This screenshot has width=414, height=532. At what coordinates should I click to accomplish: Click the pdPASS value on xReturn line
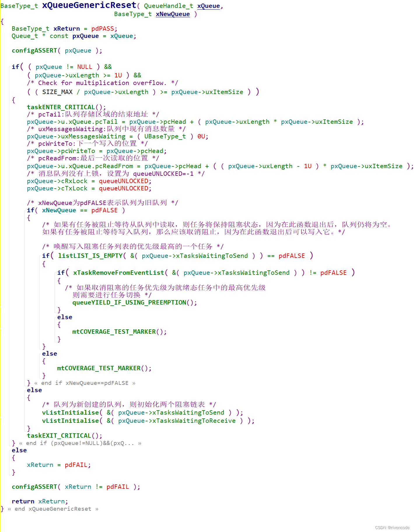[x=103, y=29]
